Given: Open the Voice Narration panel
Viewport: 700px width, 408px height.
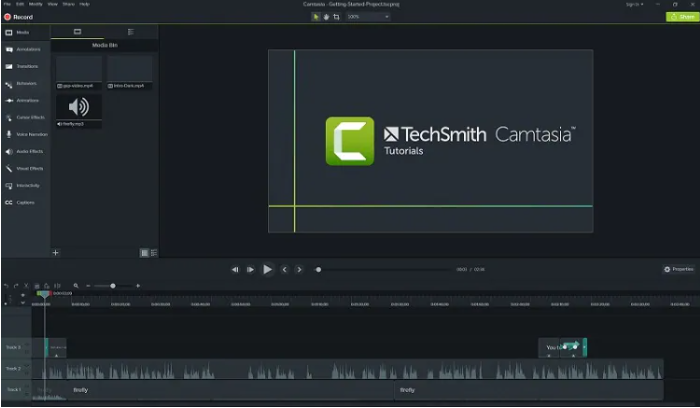Looking at the screenshot, I should (x=25, y=134).
